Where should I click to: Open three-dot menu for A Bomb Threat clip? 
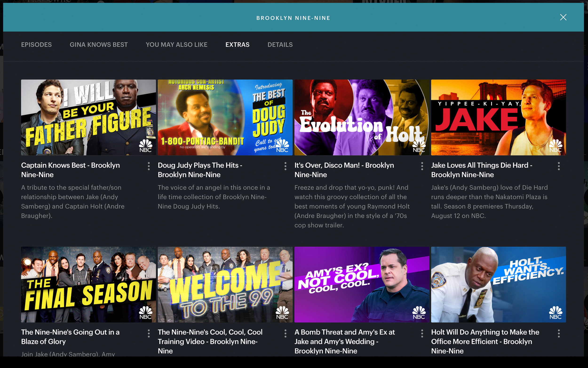pos(422,333)
